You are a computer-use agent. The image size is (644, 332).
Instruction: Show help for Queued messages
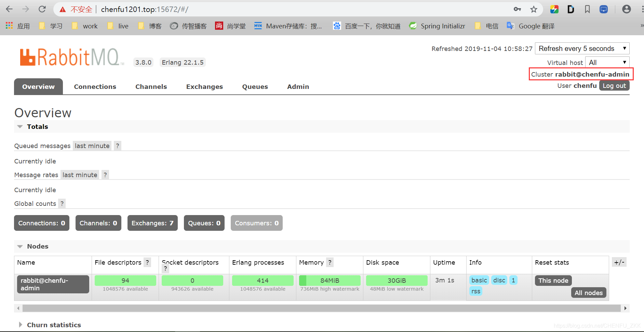pos(118,146)
